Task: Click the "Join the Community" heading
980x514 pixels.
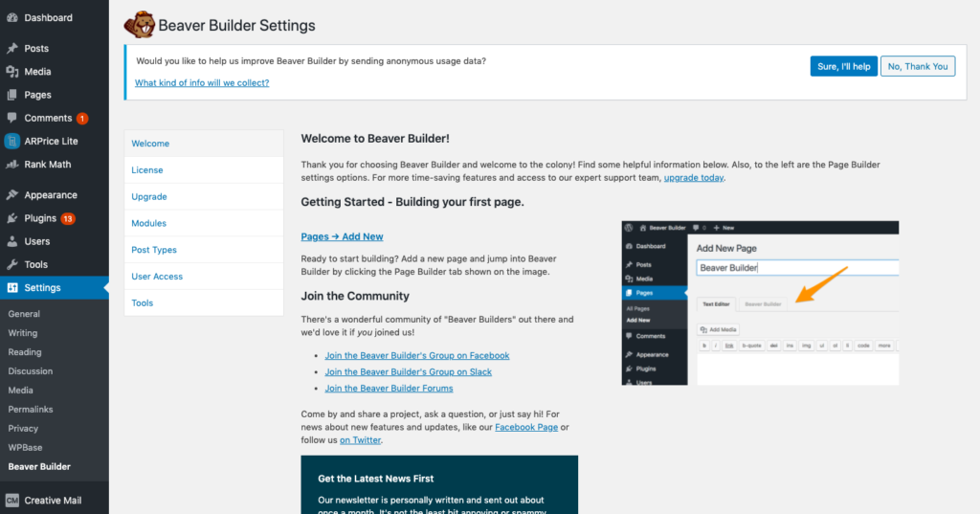Action: point(355,296)
